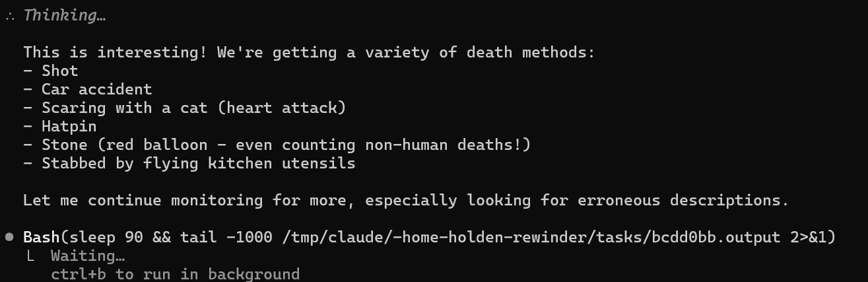Viewport: 868px width, 282px height.
Task: Click the ∴ thinking indicator symbol
Action: (x=10, y=16)
